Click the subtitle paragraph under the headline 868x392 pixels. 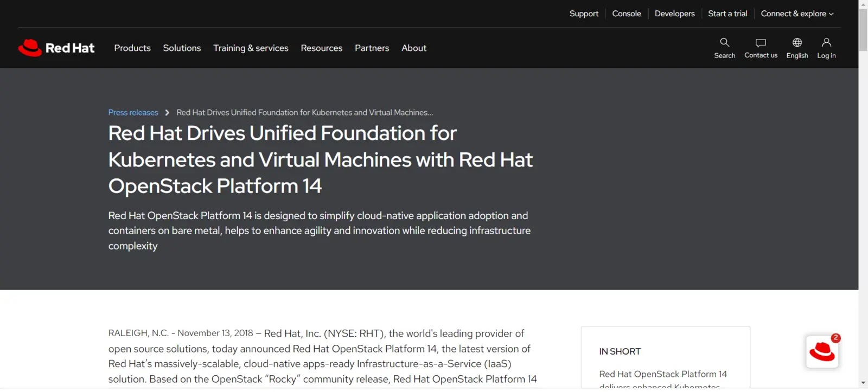coord(320,230)
